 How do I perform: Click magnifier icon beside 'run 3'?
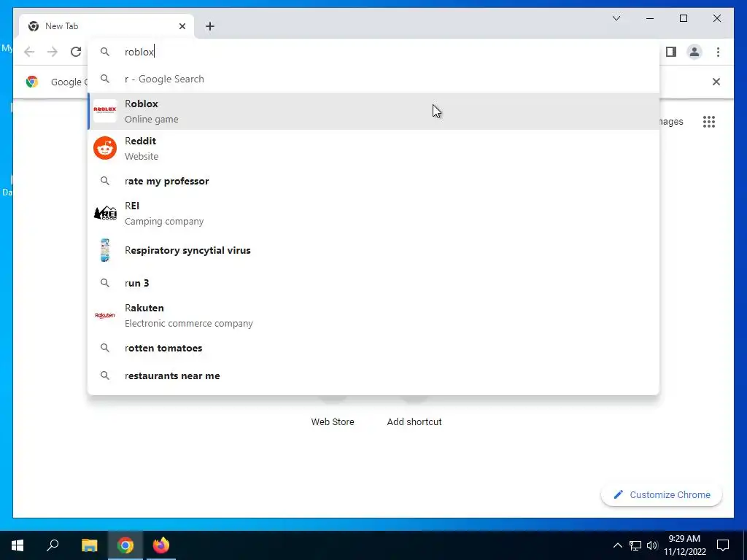105,283
